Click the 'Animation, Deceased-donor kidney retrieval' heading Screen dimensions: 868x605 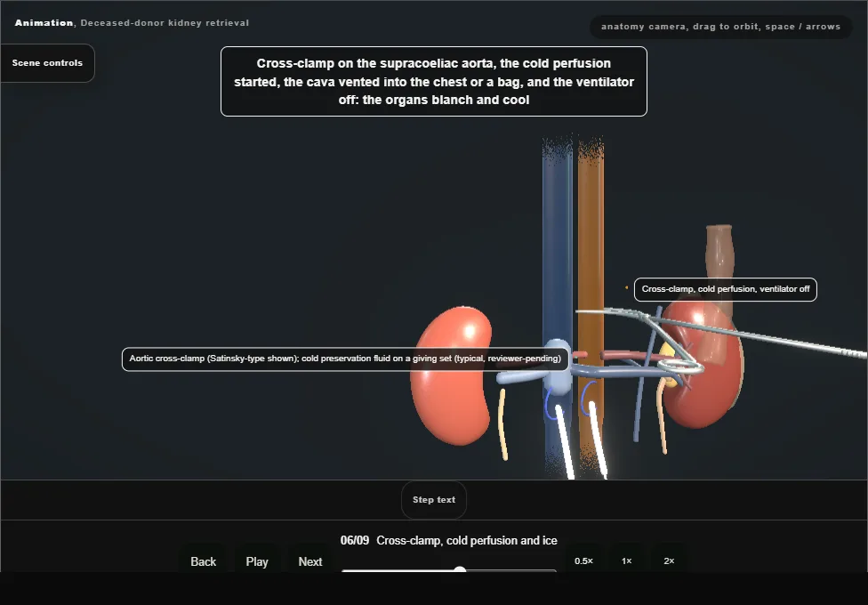click(x=132, y=23)
